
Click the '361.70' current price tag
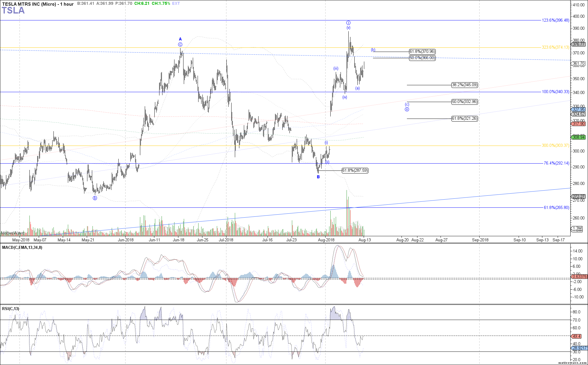578,63
